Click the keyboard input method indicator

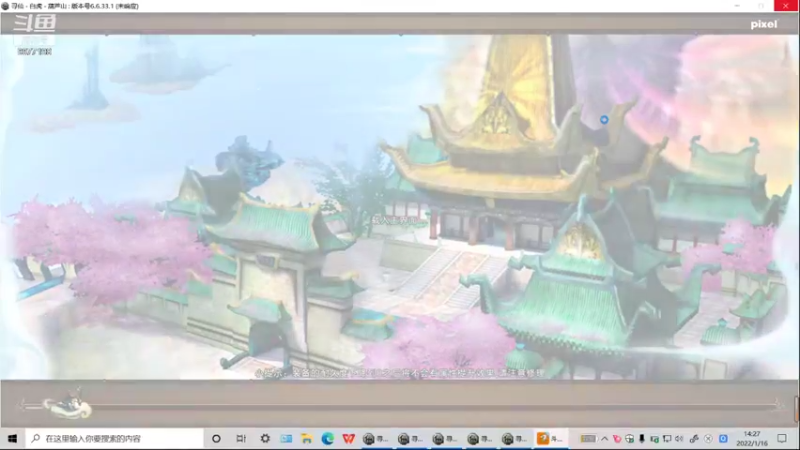(x=588, y=438)
